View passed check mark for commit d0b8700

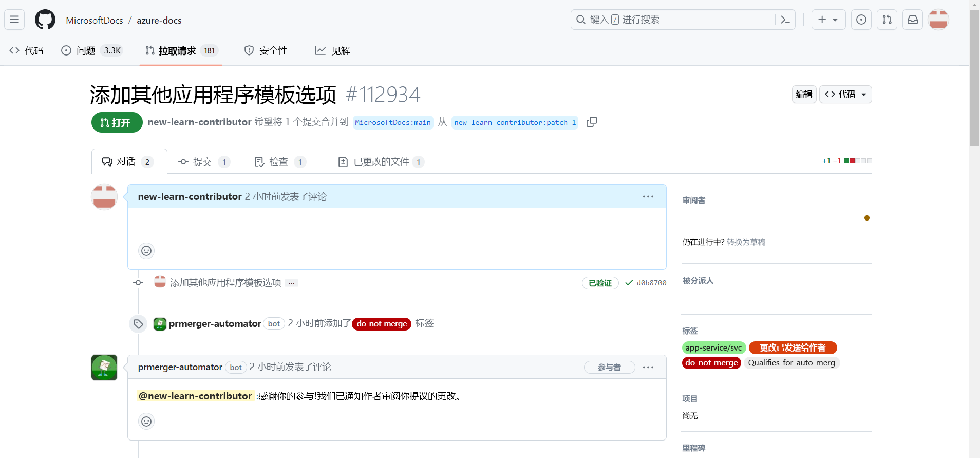coord(629,283)
